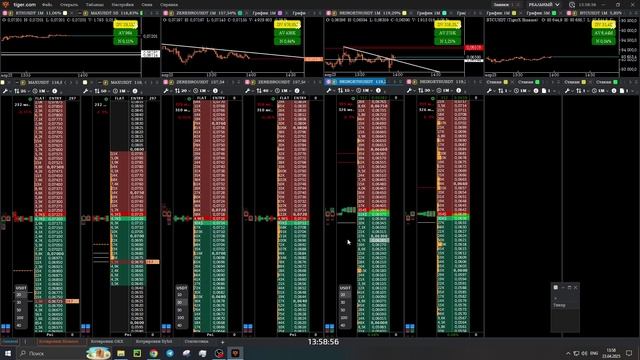Click blue grid icon under left MAXUSDT book

(x=6, y=327)
